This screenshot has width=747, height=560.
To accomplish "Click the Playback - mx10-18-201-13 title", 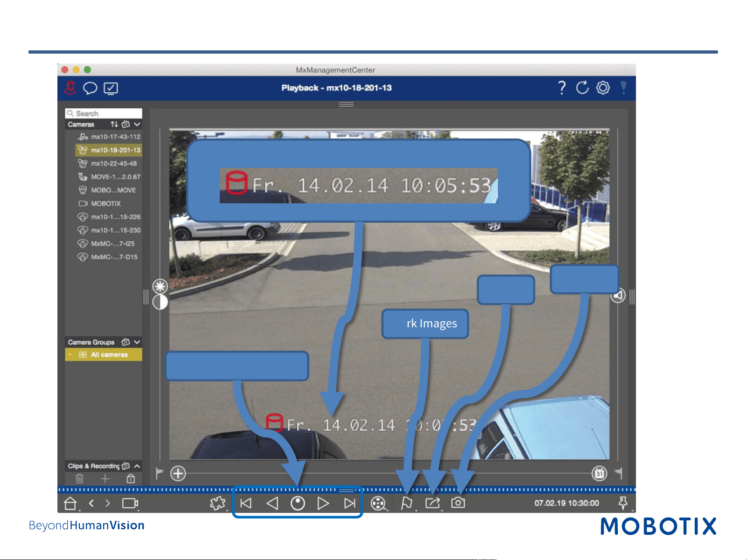I will coord(336,88).
